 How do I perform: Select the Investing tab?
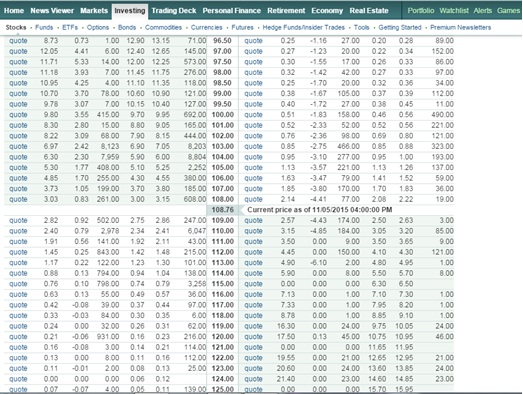[x=130, y=11]
